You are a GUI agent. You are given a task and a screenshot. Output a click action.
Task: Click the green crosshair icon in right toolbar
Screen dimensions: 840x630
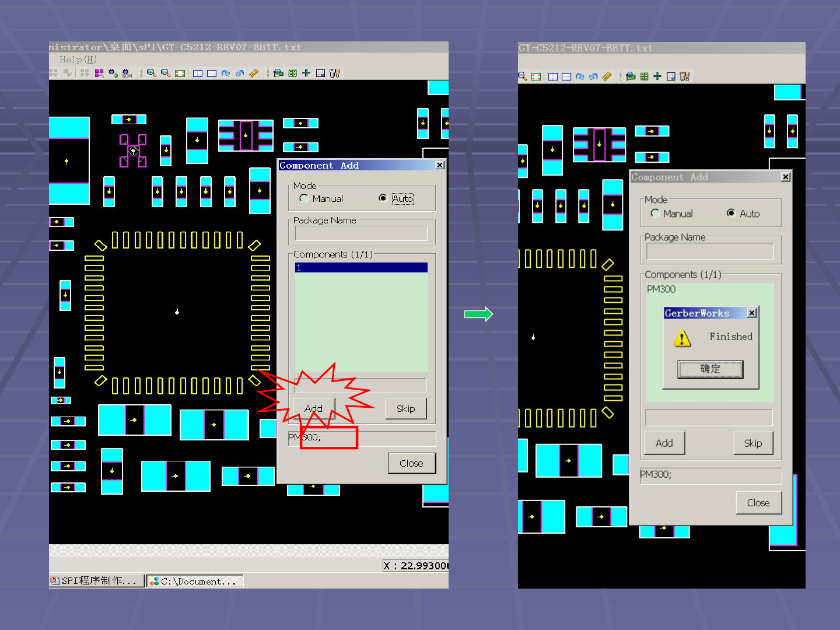[x=657, y=76]
